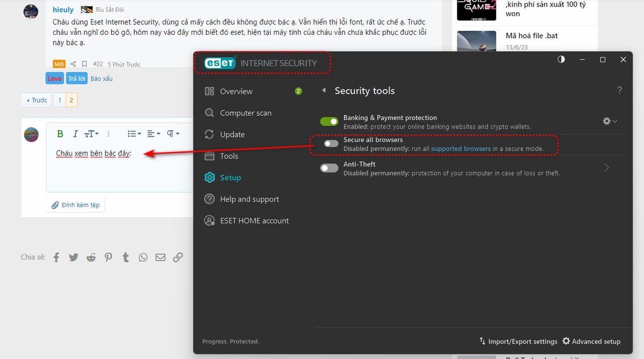Click the Tools briefcase icon in sidebar
Screen dimensions: 644x359
tap(209, 156)
